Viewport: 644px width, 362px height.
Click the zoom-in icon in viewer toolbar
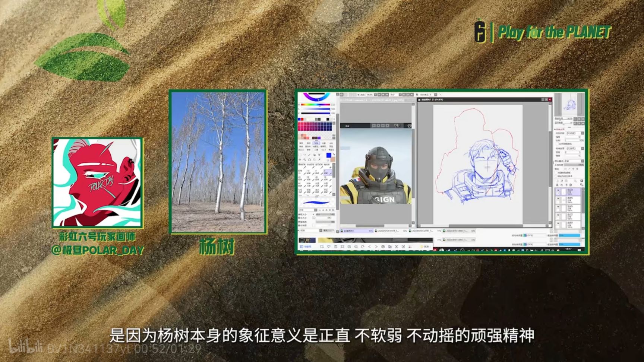click(x=349, y=247)
